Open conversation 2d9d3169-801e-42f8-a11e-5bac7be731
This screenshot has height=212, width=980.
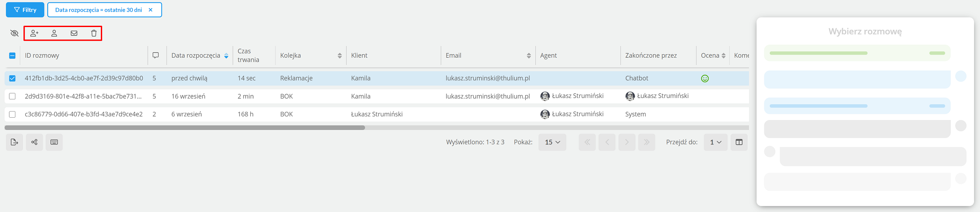click(83, 96)
